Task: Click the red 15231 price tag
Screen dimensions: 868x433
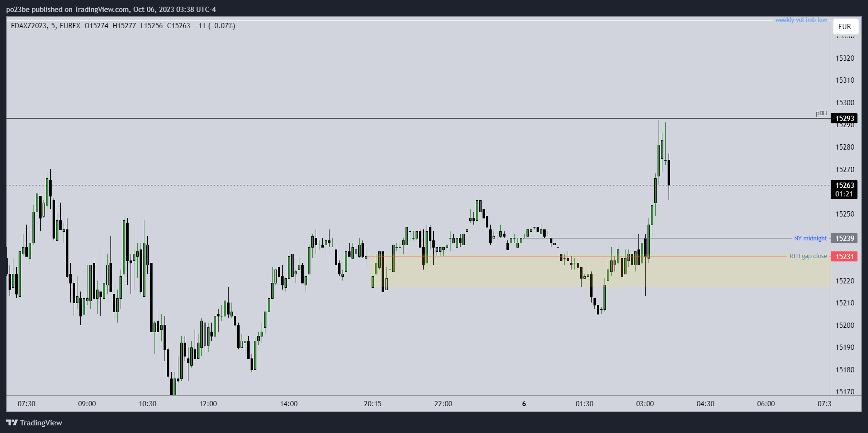Action: point(845,257)
